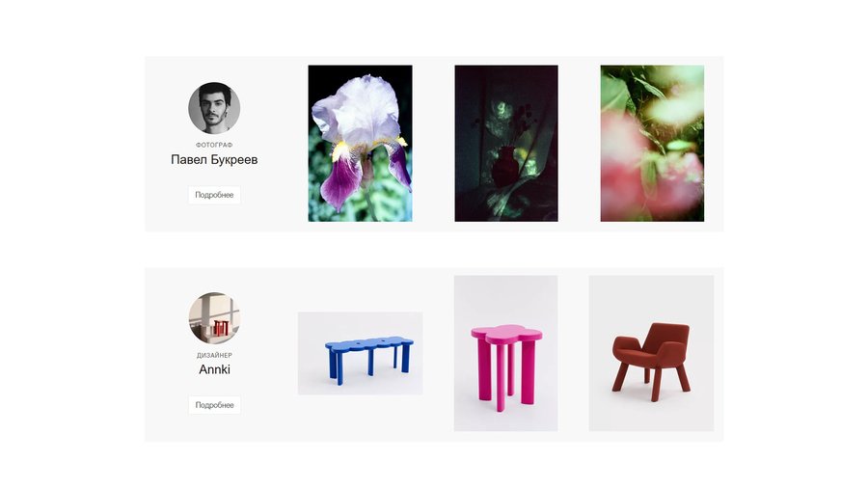Select the name Павел Букреев

(214, 160)
